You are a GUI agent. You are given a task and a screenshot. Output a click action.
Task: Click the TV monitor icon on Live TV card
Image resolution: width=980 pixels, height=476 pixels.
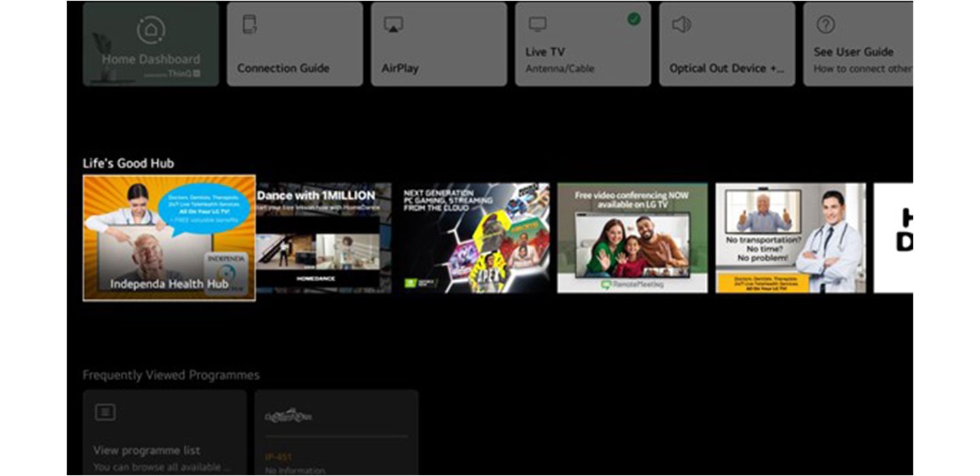coord(538,24)
